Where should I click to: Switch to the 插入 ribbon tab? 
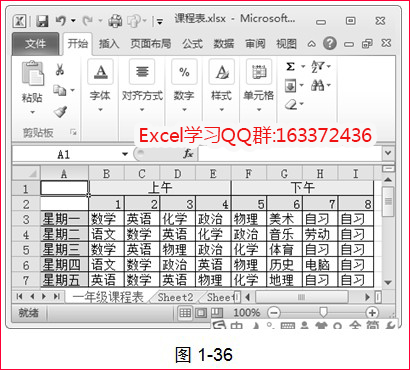109,44
